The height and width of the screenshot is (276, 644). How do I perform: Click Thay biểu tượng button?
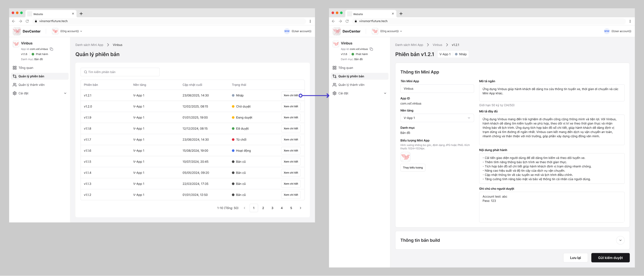coord(413,167)
